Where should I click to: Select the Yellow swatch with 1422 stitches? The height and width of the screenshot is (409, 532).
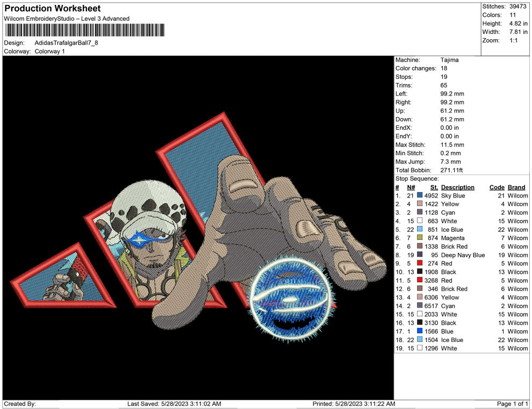pyautogui.click(x=420, y=203)
